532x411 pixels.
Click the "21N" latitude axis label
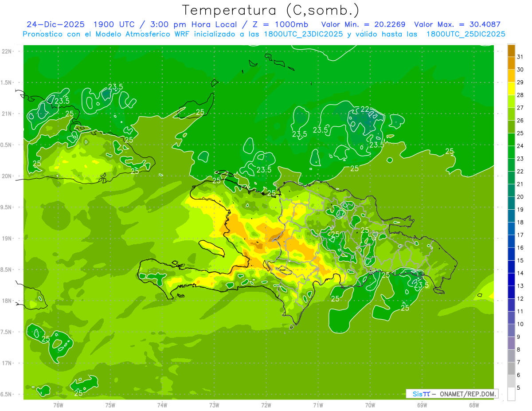[x=7, y=114]
